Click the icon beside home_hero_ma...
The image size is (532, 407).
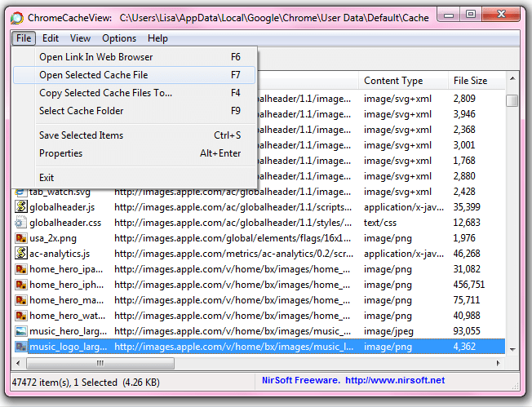click(x=20, y=300)
